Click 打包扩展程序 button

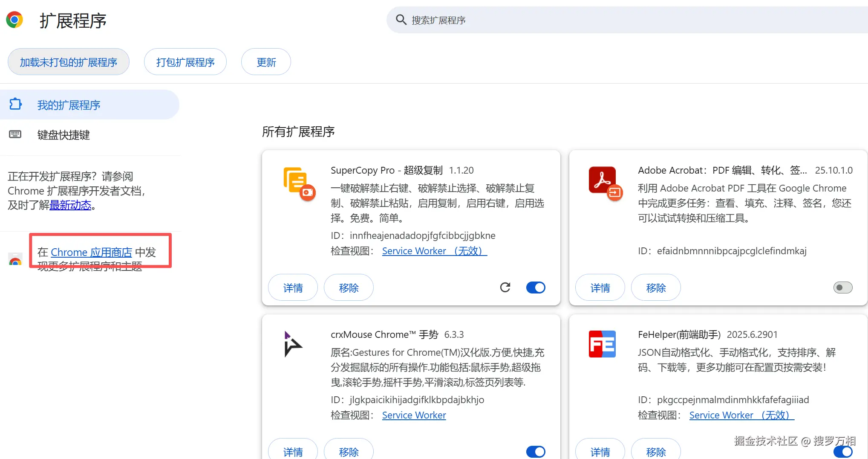point(185,62)
